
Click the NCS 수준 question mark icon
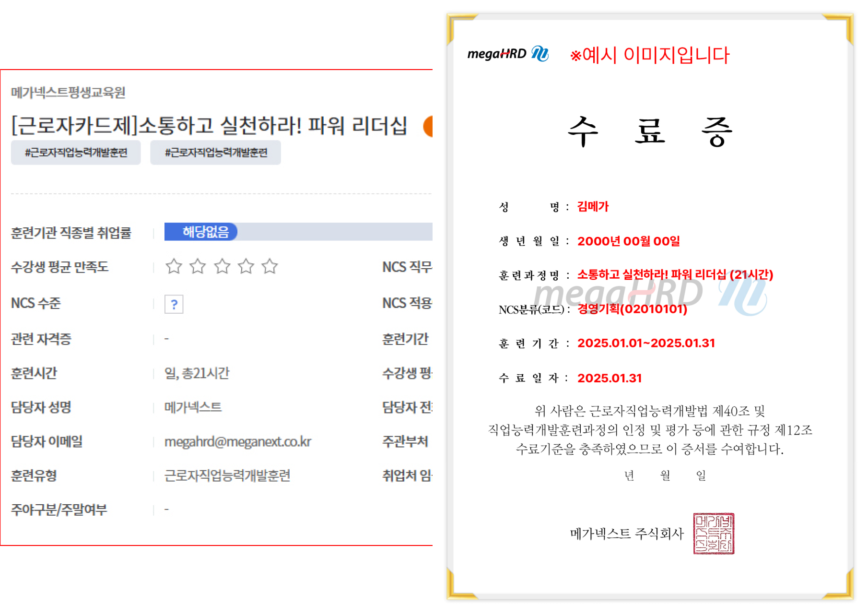pos(174,304)
